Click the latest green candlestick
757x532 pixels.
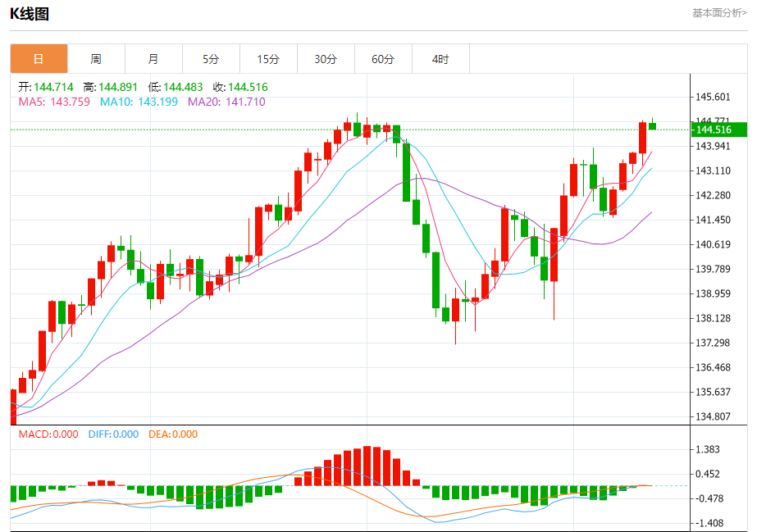click(652, 126)
